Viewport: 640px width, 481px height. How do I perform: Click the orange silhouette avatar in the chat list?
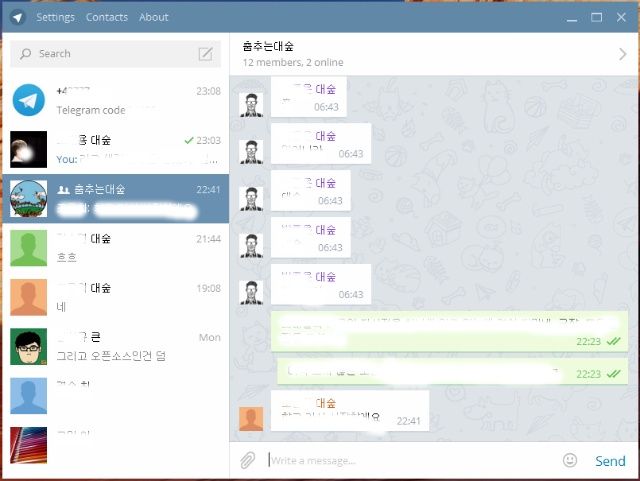point(28,297)
